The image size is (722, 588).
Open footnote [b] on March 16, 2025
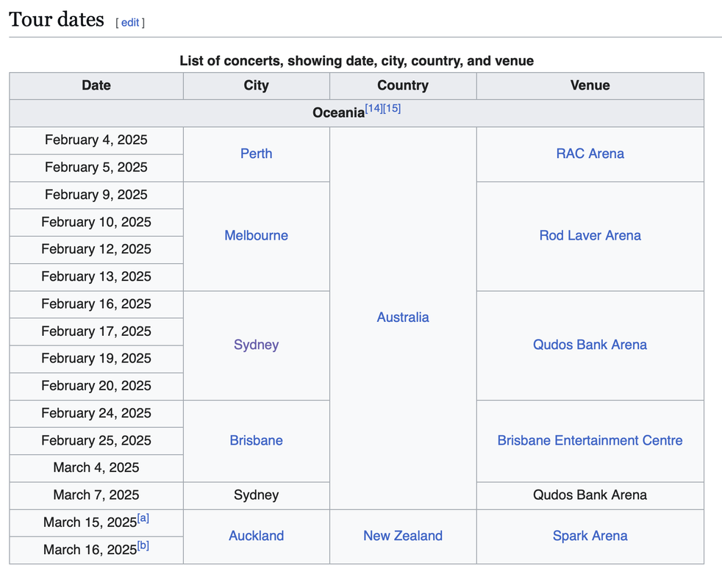(x=143, y=545)
